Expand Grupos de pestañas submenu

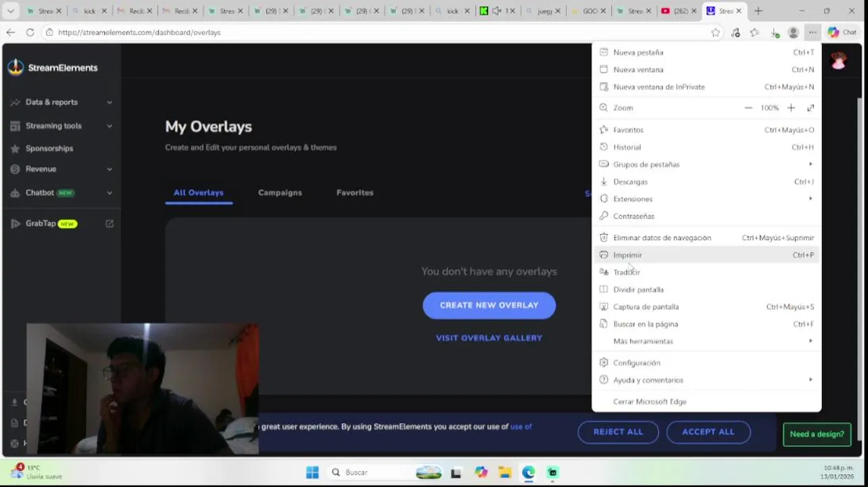[706, 164]
